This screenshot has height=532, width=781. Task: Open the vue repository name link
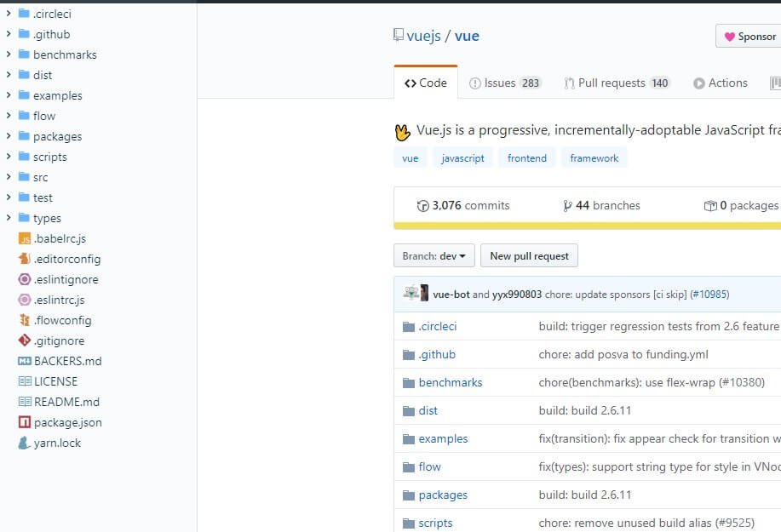coord(467,36)
